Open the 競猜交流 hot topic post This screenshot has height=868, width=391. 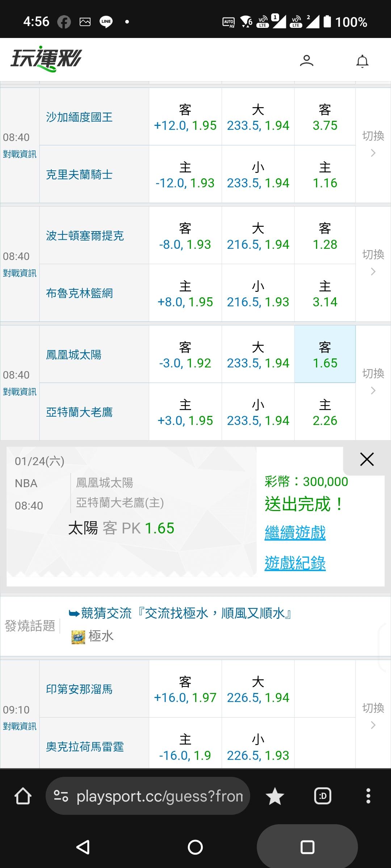coord(186,613)
